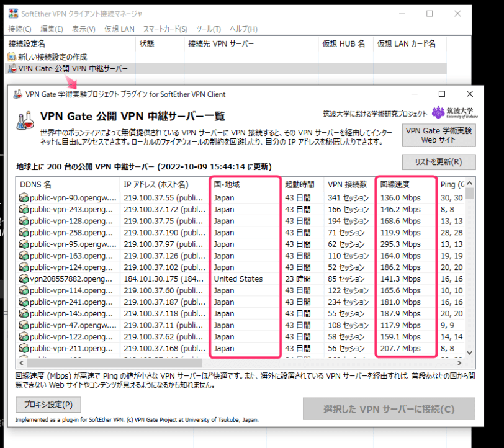Sort by 起動時間 column header
The height and width of the screenshot is (448, 504).
coord(302,184)
